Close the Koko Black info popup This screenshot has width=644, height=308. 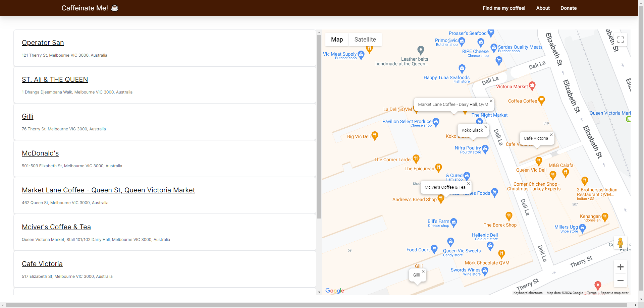point(486,127)
